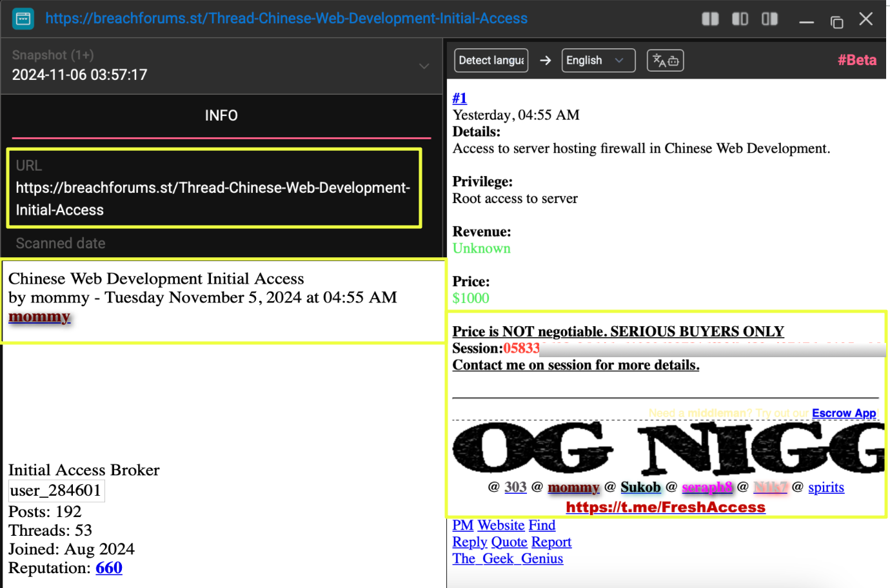The width and height of the screenshot is (890, 588).
Task: Open the #1 post number link
Action: pos(459,98)
